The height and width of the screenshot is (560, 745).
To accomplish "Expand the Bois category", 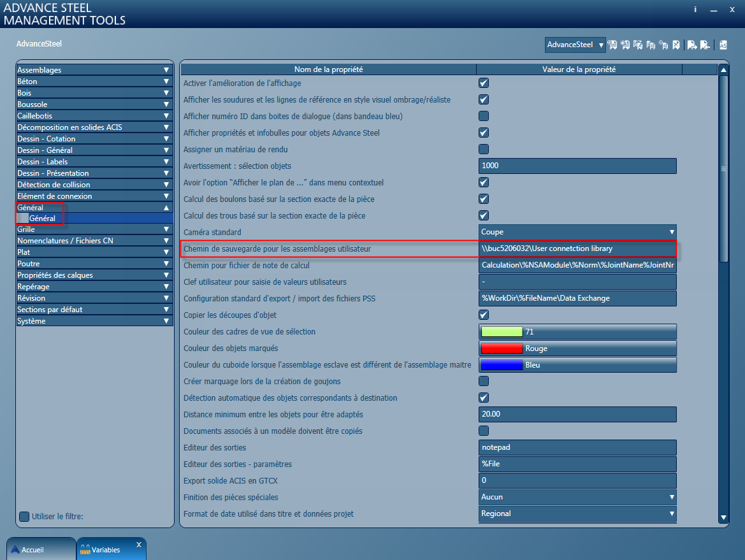I will pyautogui.click(x=94, y=92).
